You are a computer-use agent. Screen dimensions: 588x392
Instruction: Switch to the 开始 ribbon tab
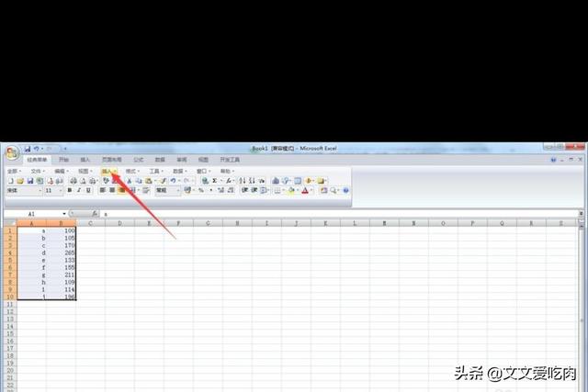pos(63,160)
